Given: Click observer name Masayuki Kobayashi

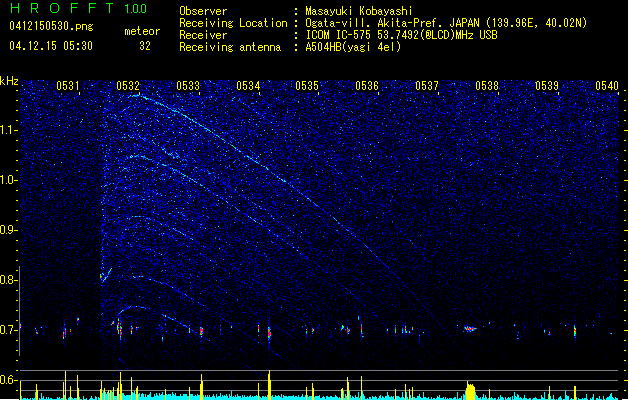Looking at the screenshot, I should pos(359,11).
